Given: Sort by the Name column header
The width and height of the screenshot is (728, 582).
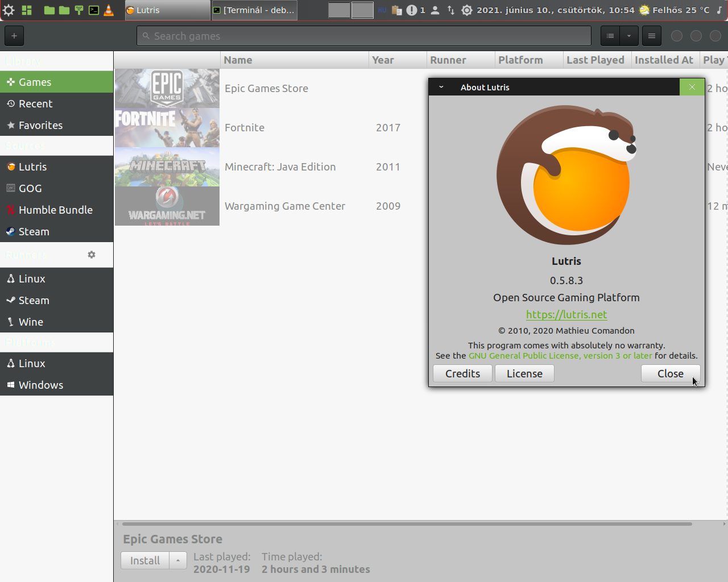Looking at the screenshot, I should tap(295, 60).
